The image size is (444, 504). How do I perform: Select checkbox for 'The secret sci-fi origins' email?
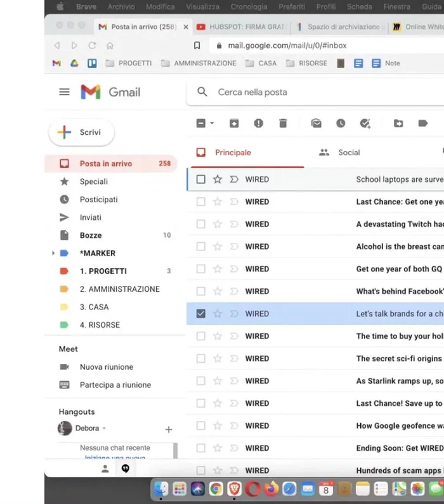pos(201,358)
